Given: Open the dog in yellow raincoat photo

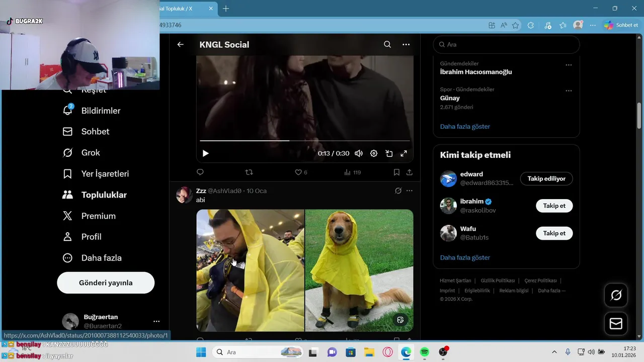Looking at the screenshot, I should point(359,270).
